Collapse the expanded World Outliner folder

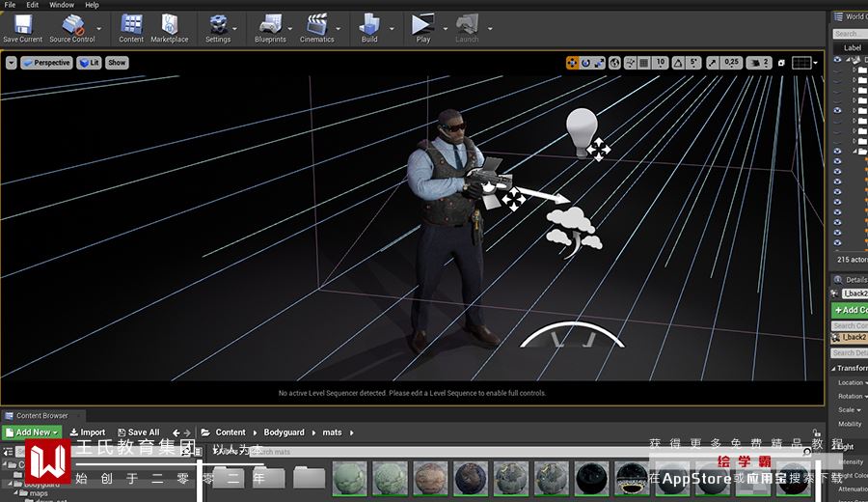[854, 151]
